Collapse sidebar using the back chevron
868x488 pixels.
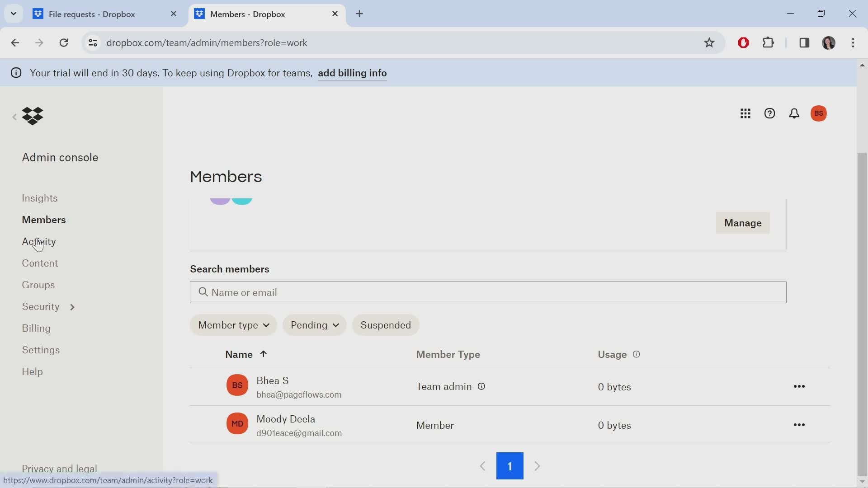(14, 117)
